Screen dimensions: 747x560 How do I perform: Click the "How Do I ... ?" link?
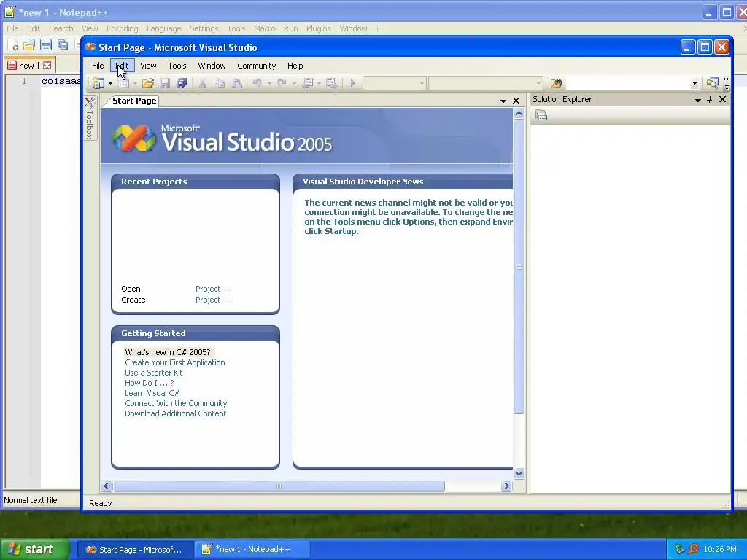click(149, 383)
